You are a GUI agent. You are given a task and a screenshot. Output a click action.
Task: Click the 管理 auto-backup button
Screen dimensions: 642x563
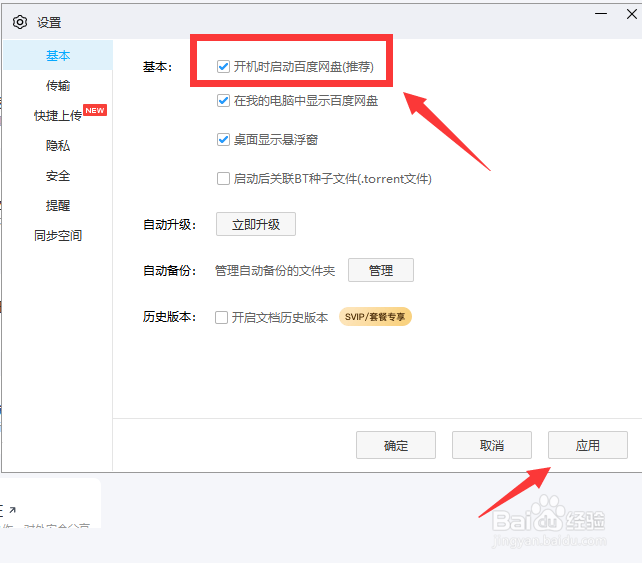coord(381,270)
